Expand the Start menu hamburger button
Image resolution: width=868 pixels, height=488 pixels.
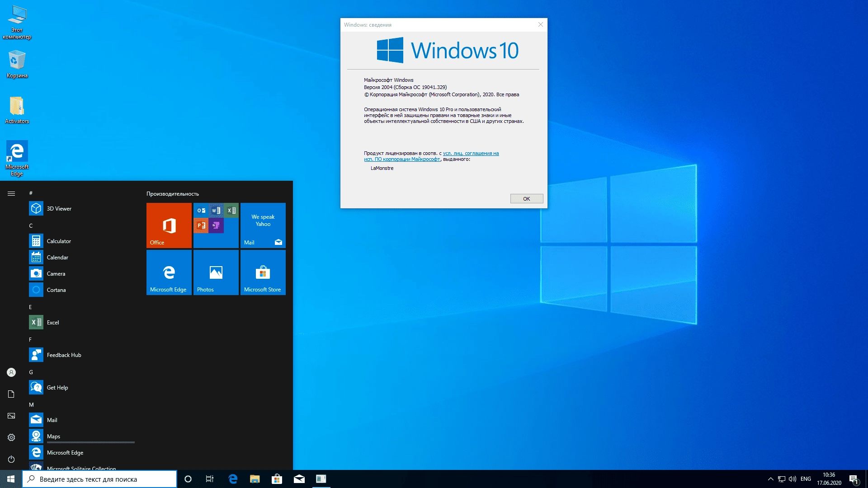(11, 193)
